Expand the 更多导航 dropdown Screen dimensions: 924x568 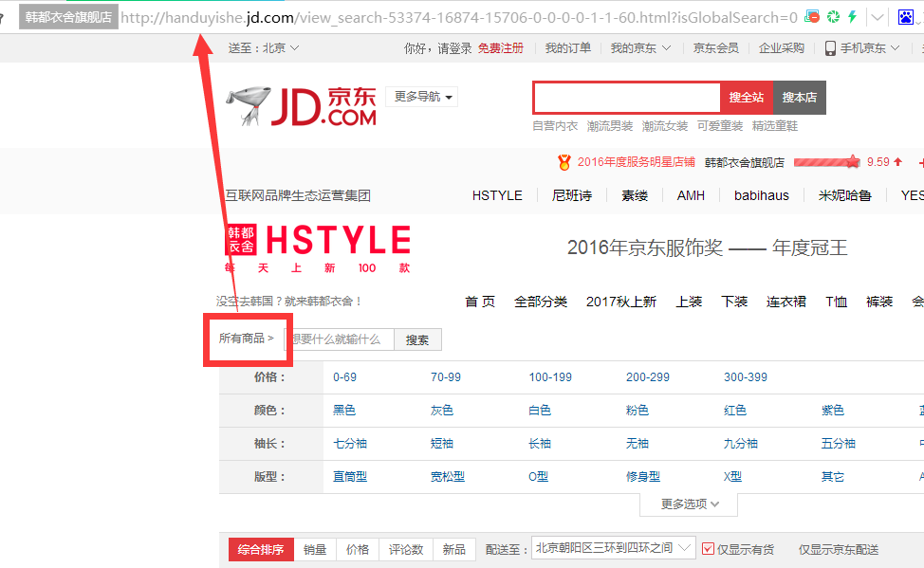click(x=422, y=97)
